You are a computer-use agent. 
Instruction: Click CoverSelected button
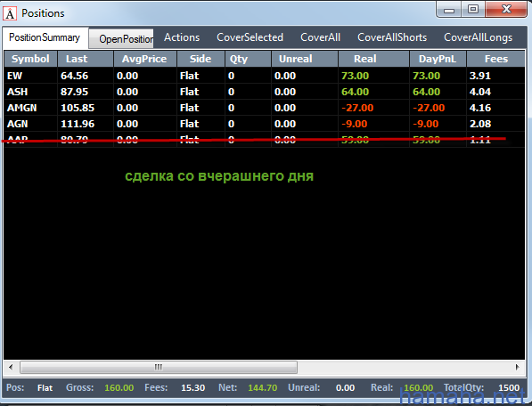tap(250, 37)
